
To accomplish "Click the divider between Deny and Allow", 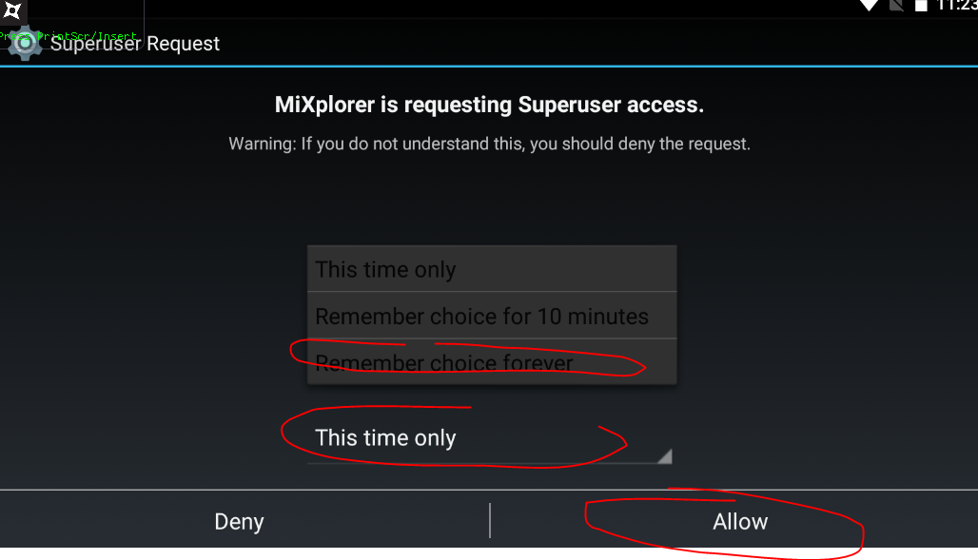I will click(x=490, y=520).
